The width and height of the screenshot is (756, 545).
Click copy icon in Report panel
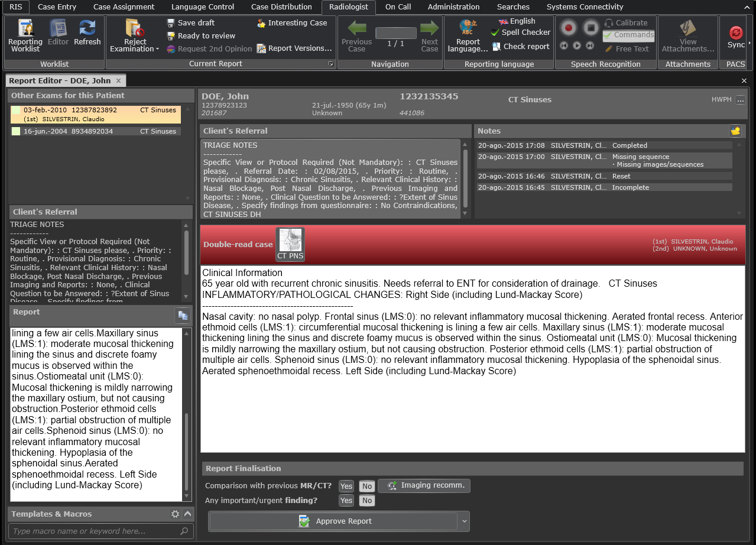click(183, 316)
